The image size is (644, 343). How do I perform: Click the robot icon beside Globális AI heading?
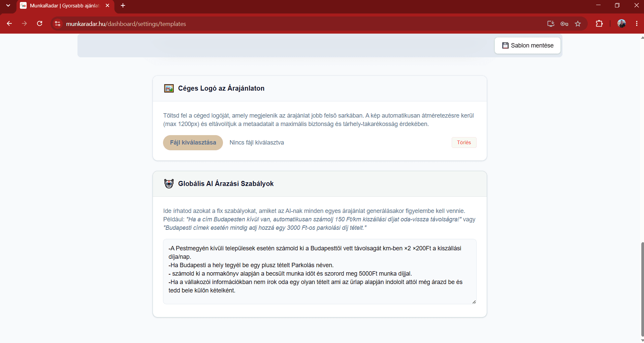pyautogui.click(x=169, y=184)
